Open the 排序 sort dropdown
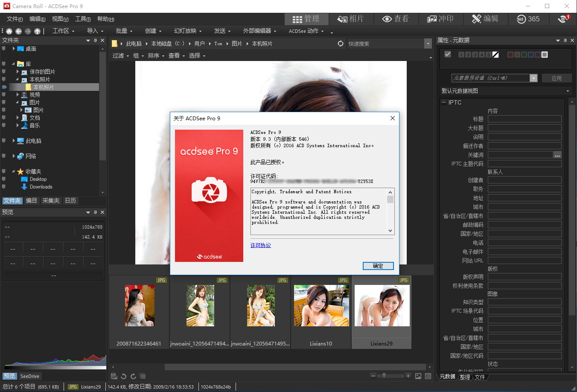The width and height of the screenshot is (577, 392). click(x=156, y=55)
